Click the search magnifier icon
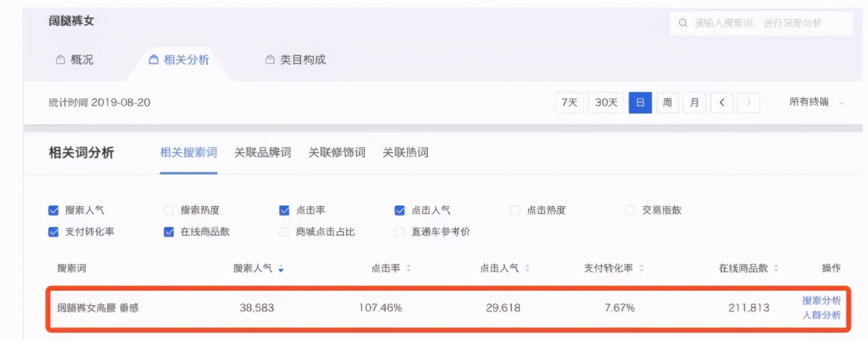The image size is (868, 341). click(x=683, y=23)
